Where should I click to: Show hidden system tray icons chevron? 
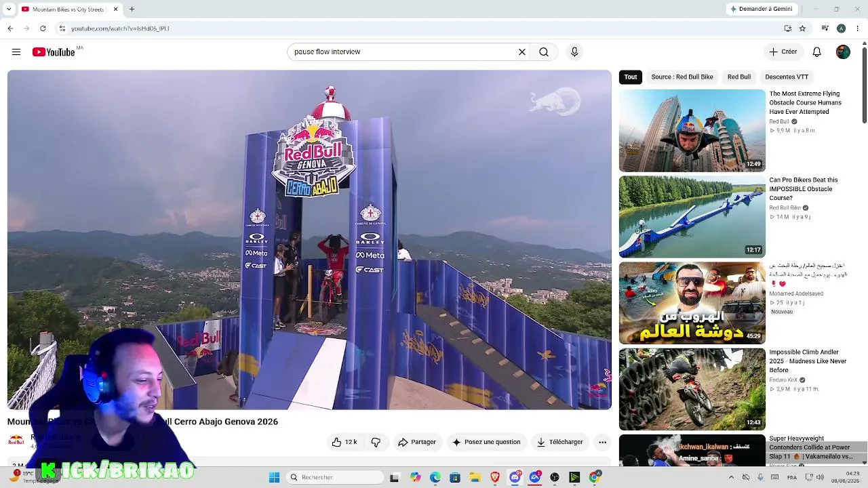click(731, 477)
